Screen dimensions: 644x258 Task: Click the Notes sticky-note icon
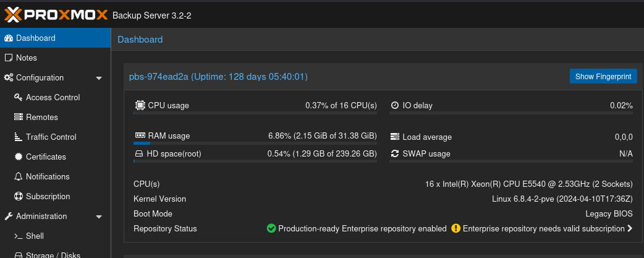click(9, 58)
